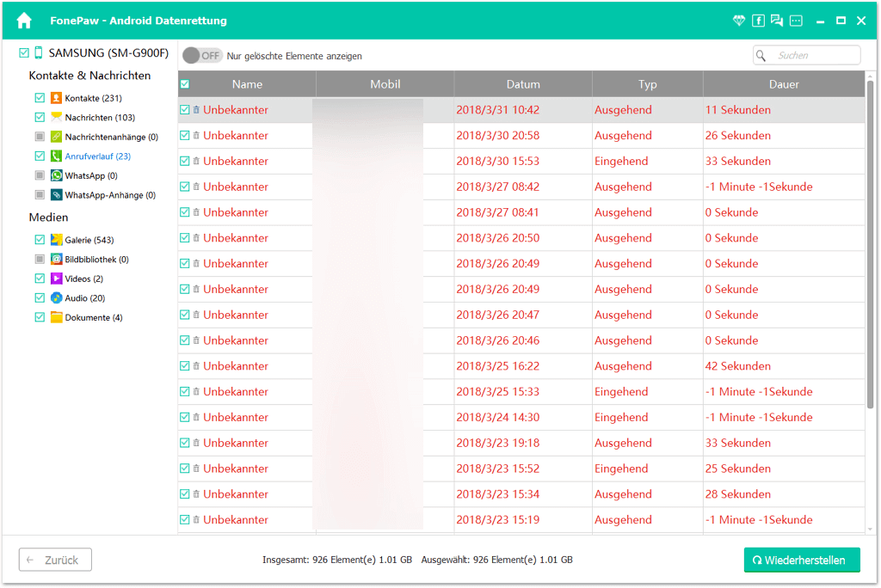The image size is (881, 588).
Task: Open the Kontakte (231) category
Action: [93, 98]
